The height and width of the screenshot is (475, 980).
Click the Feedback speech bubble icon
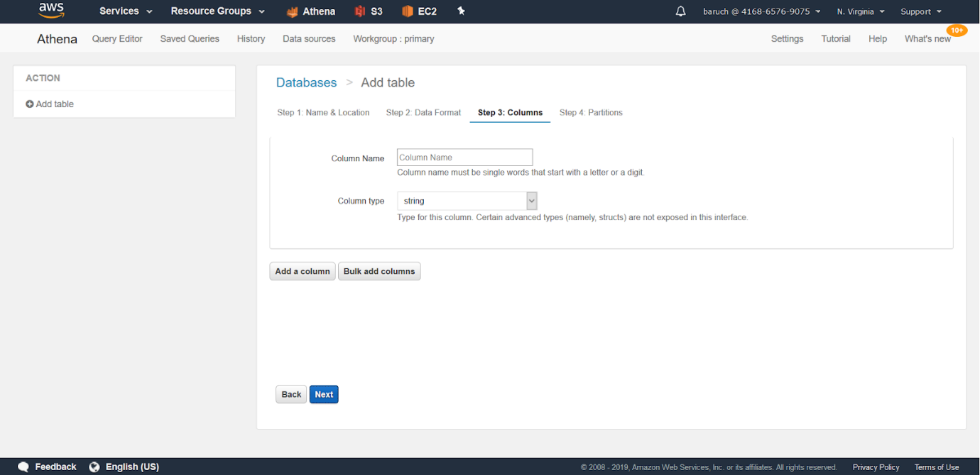click(23, 466)
